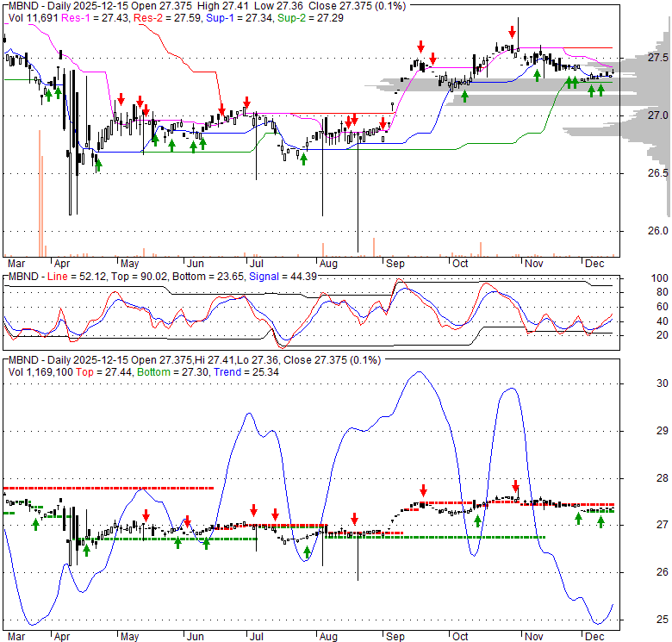This screenshot has width=672, height=642.
Task: Click the red down arrow in mid-September on the top chart
Action: point(420,47)
